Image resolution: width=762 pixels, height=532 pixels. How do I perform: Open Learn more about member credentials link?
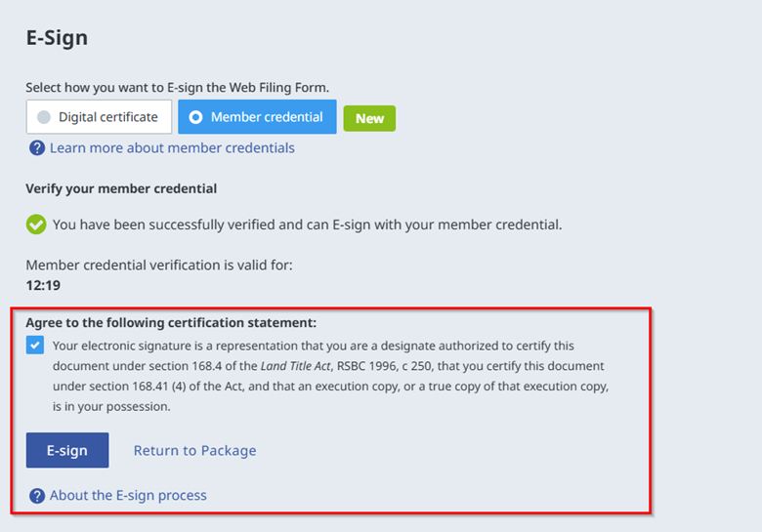pyautogui.click(x=172, y=148)
